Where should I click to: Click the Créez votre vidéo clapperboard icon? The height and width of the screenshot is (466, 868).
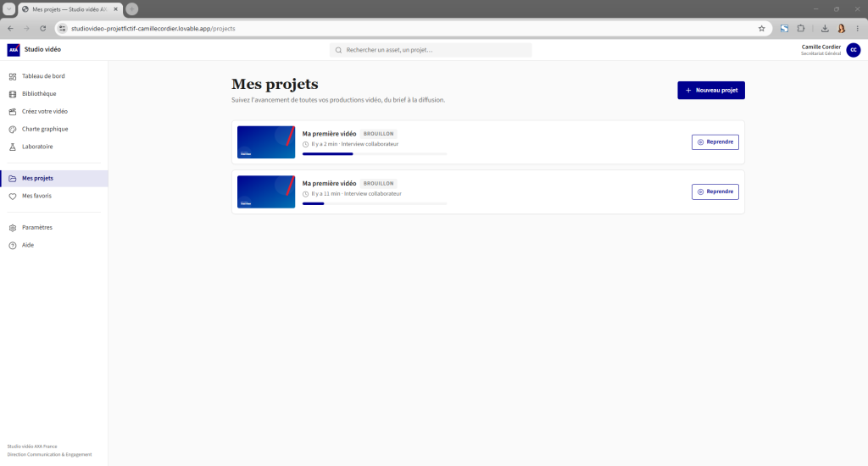click(13, 112)
